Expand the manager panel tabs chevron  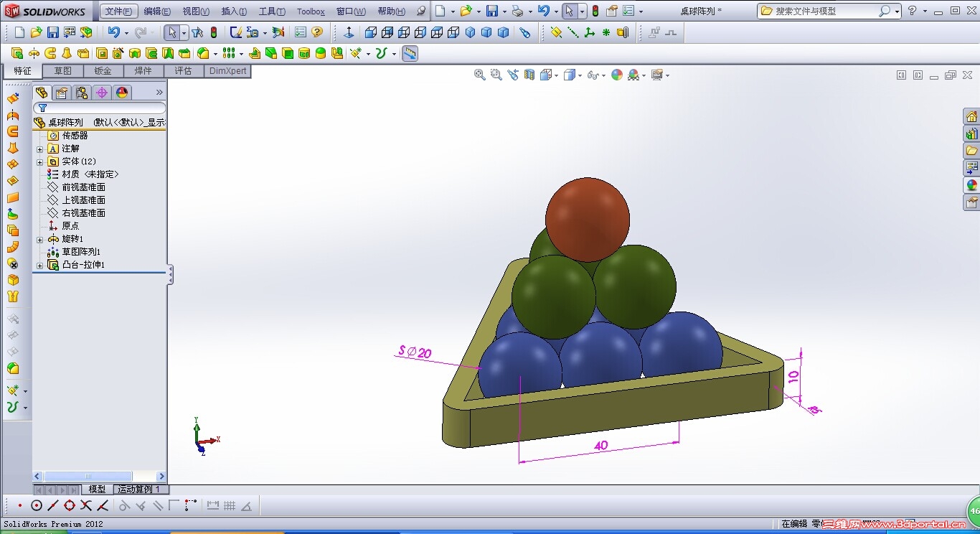159,92
